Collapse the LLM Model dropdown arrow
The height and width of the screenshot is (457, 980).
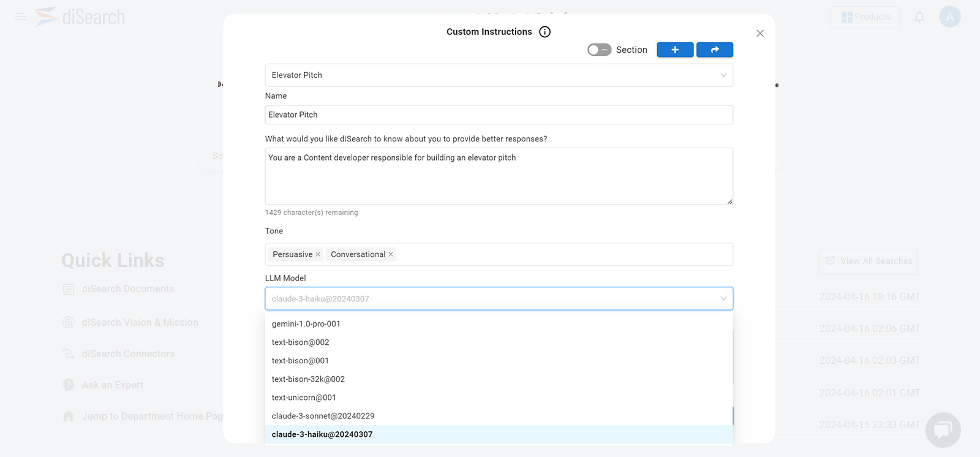pyautogui.click(x=723, y=298)
